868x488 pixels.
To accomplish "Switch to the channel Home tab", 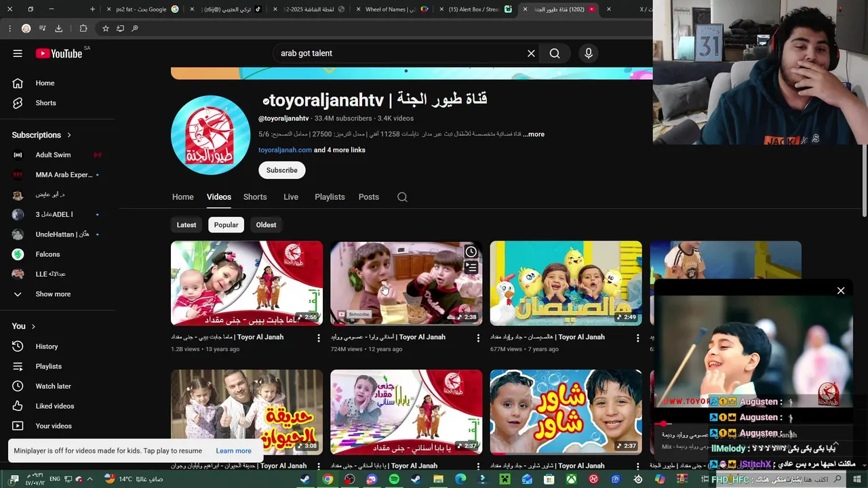I will [182, 197].
